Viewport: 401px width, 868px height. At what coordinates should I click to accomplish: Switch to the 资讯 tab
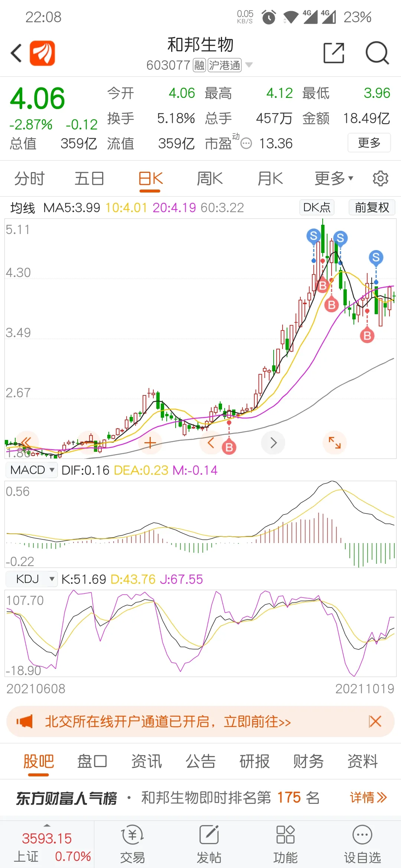pyautogui.click(x=147, y=762)
